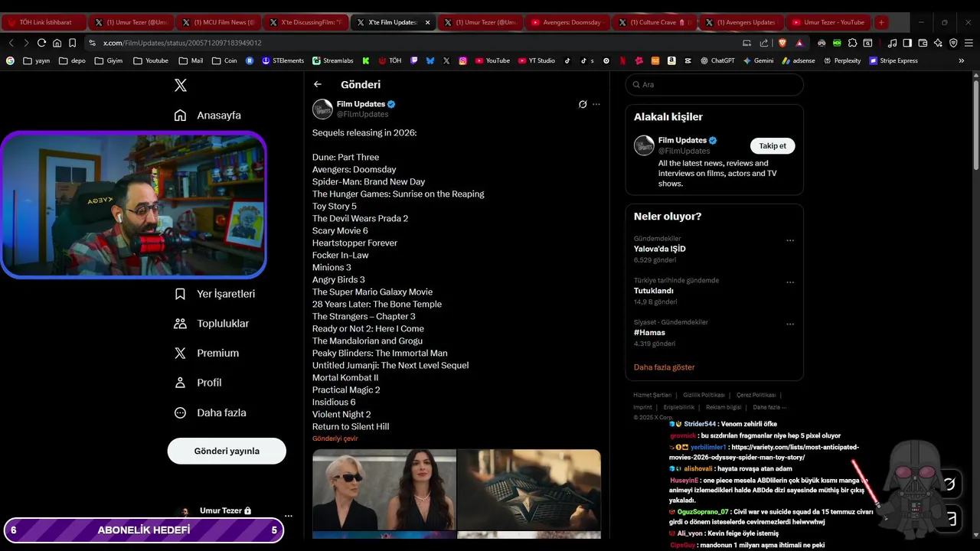Open the Film Updates avatar on the post
Image resolution: width=980 pixels, height=551 pixels.
pyautogui.click(x=322, y=109)
